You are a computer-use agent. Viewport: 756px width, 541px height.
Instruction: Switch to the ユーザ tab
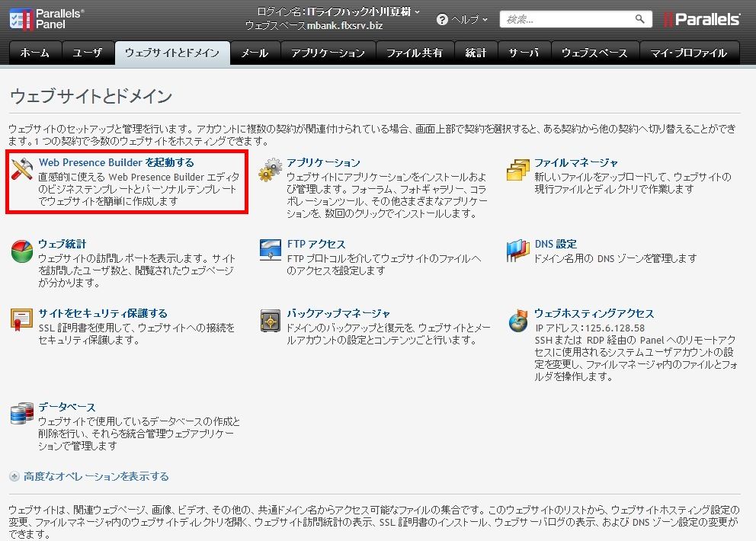(x=88, y=53)
